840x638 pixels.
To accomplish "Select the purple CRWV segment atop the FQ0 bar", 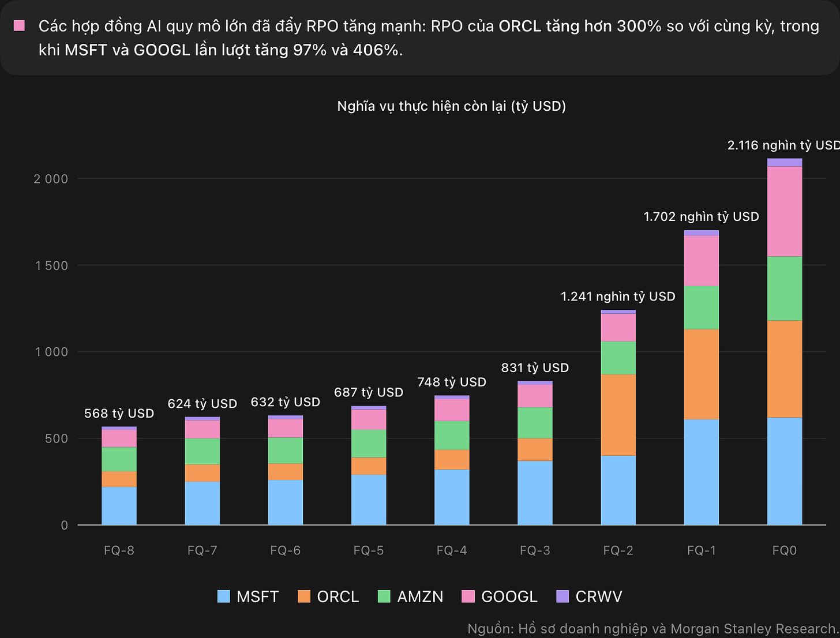I will coord(785,163).
